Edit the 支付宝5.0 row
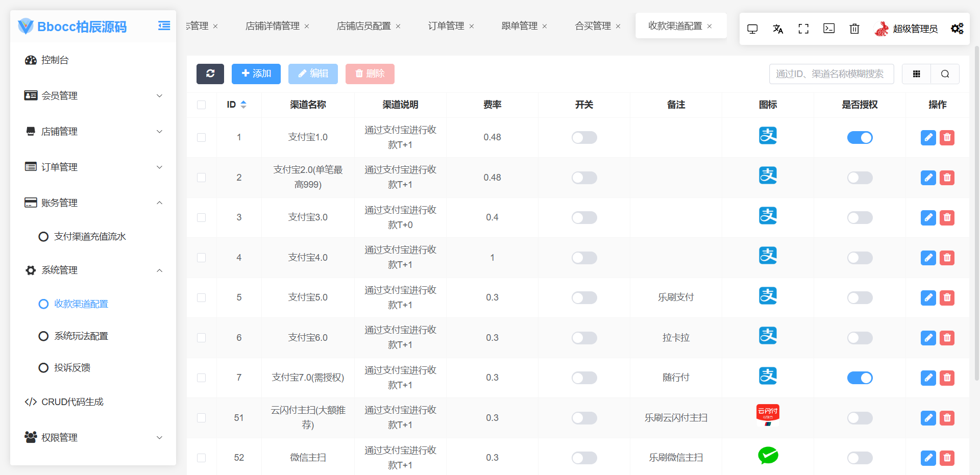The width and height of the screenshot is (980, 475). click(928, 297)
